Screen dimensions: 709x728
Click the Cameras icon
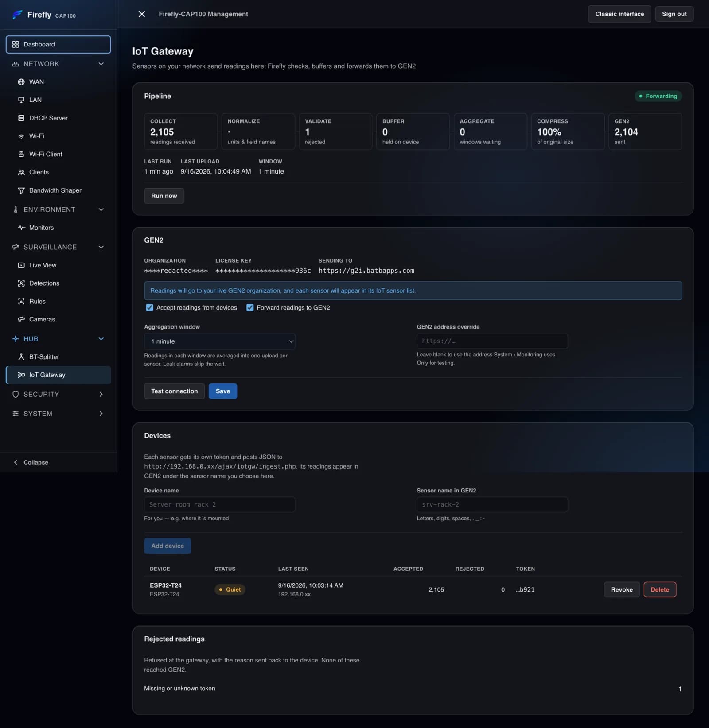[x=21, y=319]
